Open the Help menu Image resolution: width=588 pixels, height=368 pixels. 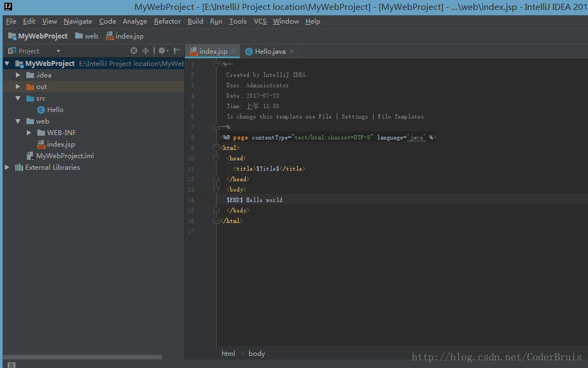pyautogui.click(x=313, y=21)
